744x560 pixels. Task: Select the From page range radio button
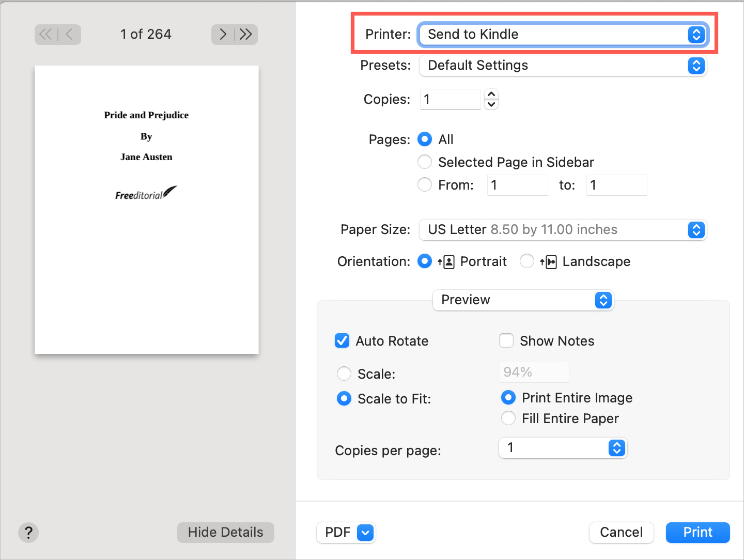[425, 185]
